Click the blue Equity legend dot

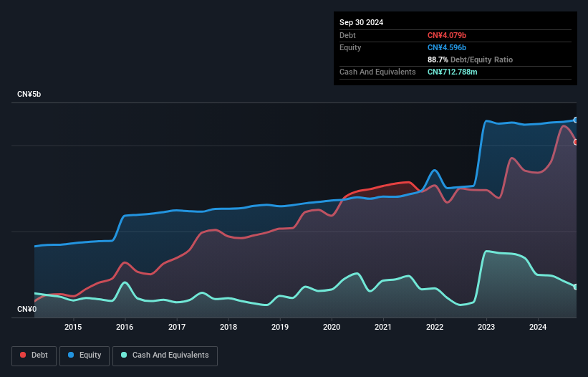(x=71, y=355)
